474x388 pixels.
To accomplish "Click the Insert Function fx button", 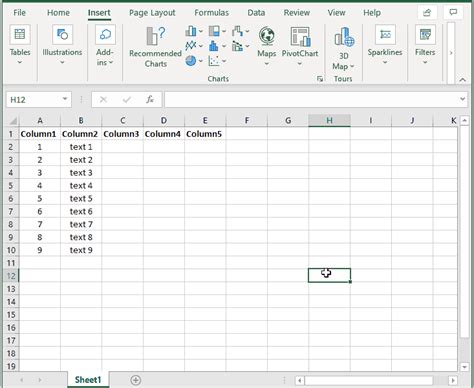I will coord(150,99).
